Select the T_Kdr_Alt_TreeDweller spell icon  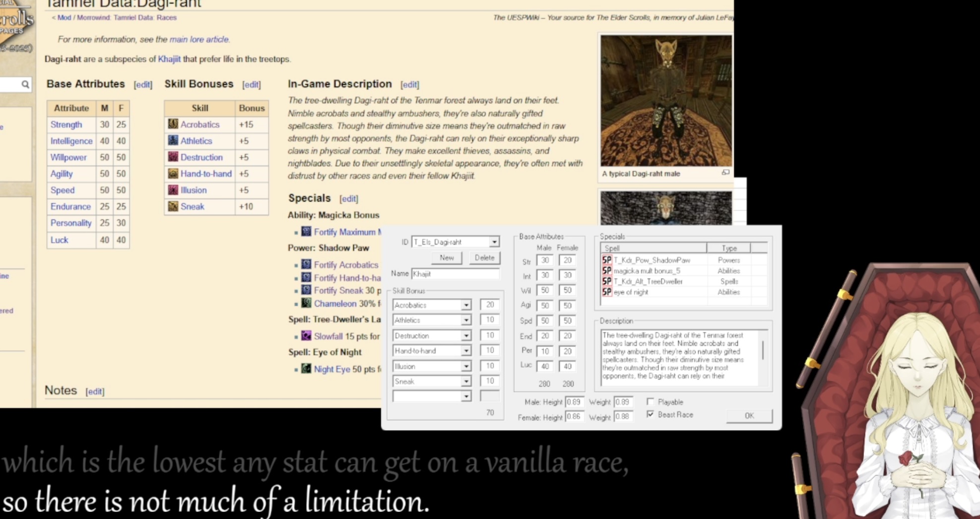[606, 281]
